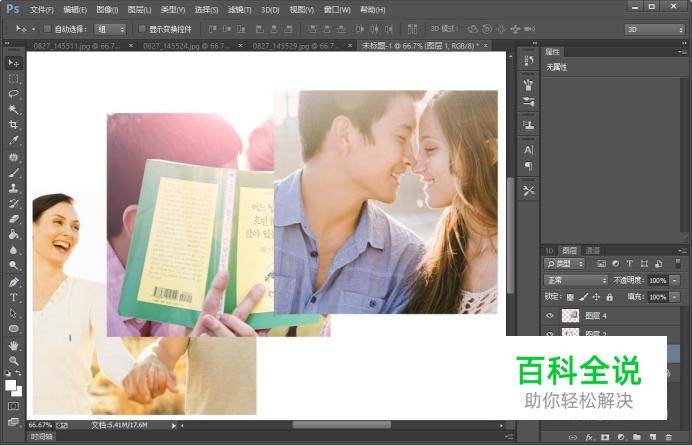Select the Zoom tool in the toolbox

14,360
